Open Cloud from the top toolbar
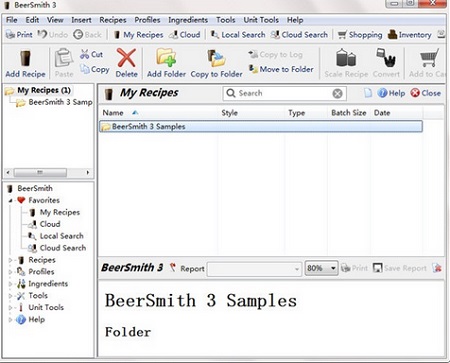Viewport: 450px width, 363px height. click(185, 35)
